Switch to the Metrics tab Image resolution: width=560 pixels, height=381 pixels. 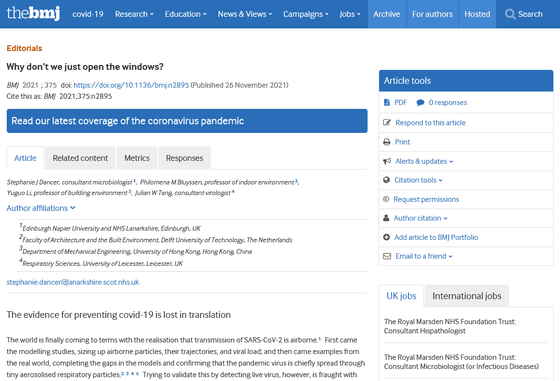tap(137, 158)
